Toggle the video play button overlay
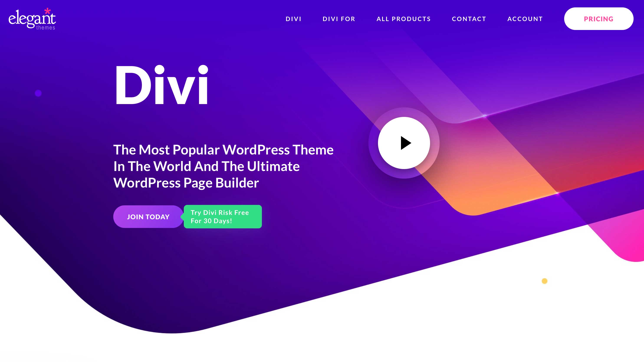Viewport: 644px width, 362px height. (403, 143)
